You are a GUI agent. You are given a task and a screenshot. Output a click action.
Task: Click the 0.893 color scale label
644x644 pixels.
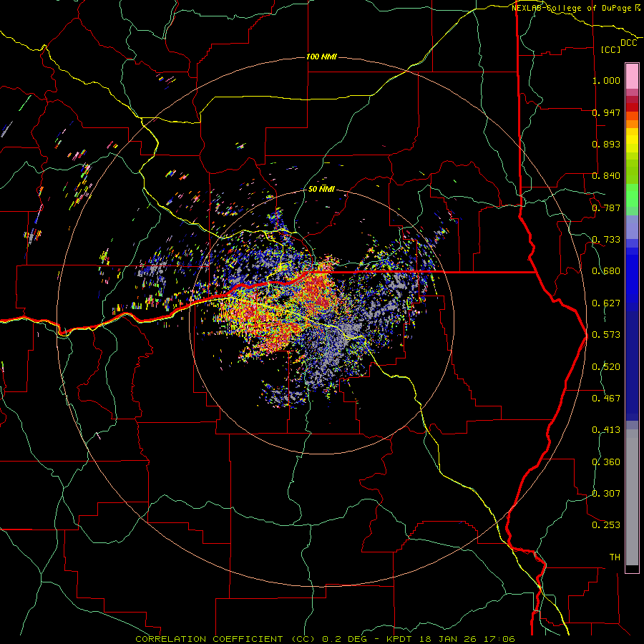tap(606, 144)
